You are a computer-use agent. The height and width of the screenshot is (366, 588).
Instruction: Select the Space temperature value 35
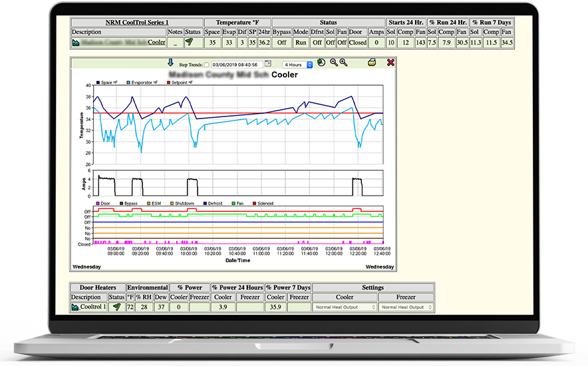tap(212, 43)
